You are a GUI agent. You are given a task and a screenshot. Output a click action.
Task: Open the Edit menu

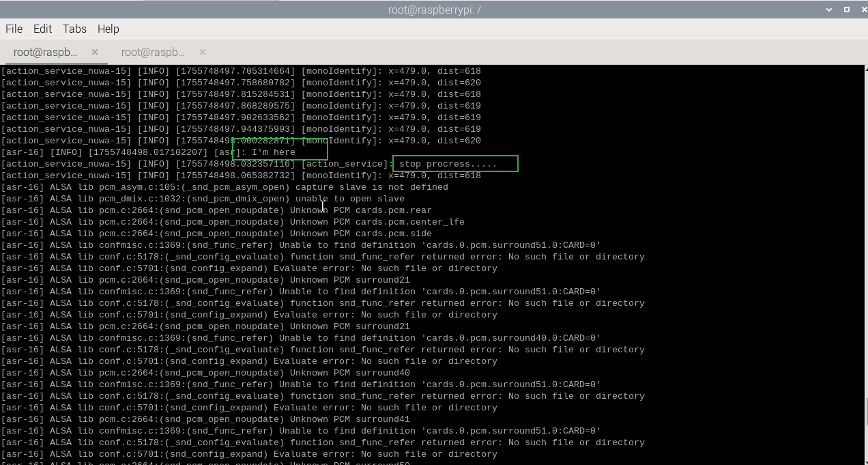pos(42,29)
